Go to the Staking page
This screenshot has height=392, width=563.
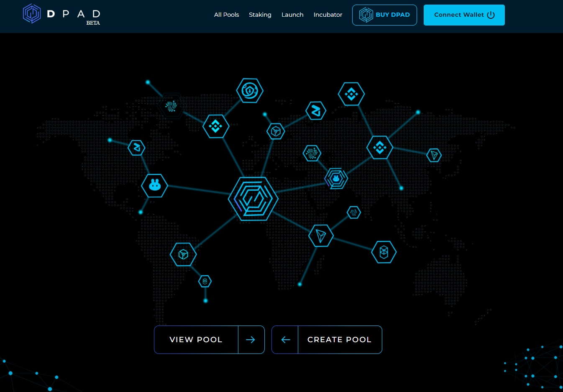(260, 15)
